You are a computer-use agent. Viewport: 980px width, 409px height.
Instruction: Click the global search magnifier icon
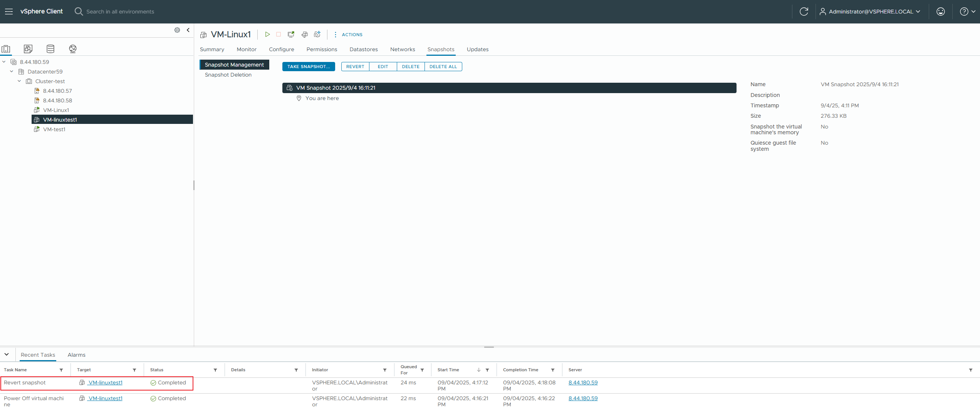(79, 12)
